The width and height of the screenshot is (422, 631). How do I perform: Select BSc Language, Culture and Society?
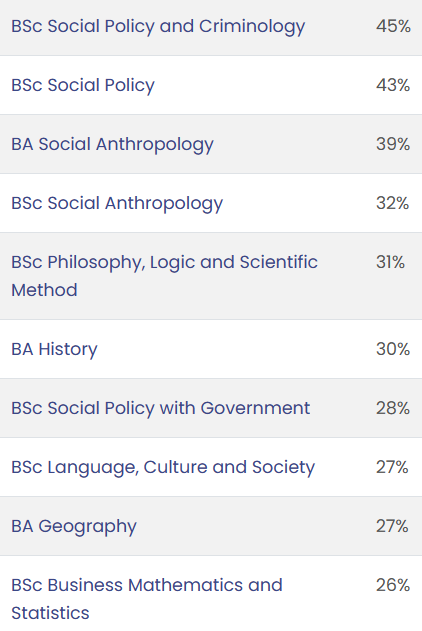pyautogui.click(x=163, y=468)
